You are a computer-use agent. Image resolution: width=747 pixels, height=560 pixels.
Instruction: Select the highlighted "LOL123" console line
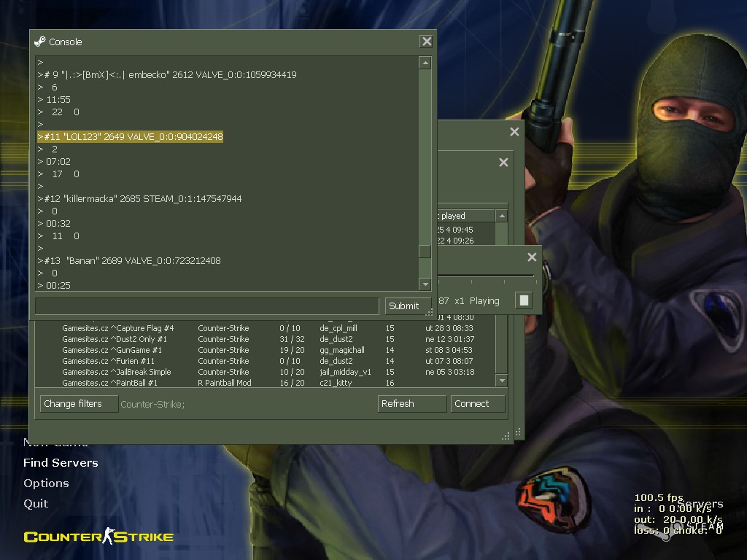[x=130, y=136]
